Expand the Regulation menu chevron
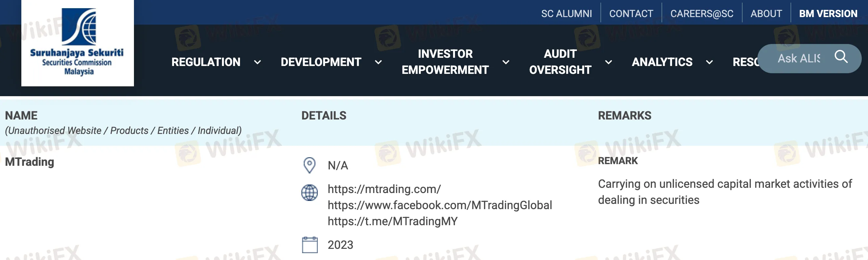The width and height of the screenshot is (868, 260). 257,62
